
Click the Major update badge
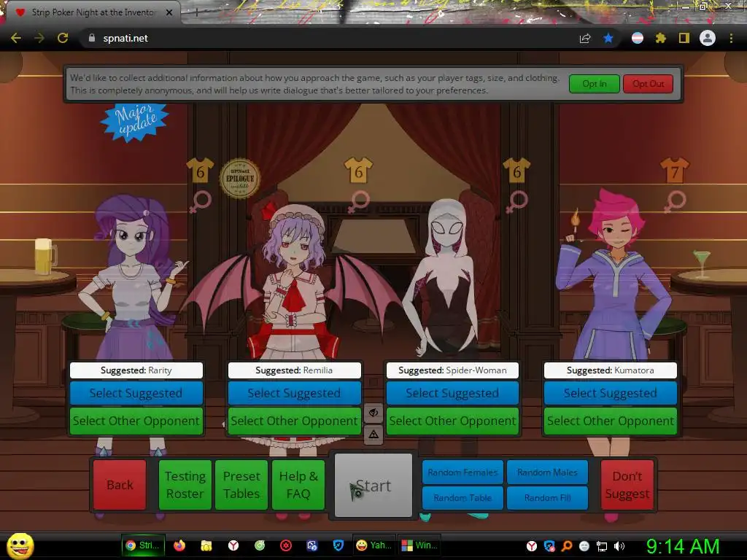[134, 122]
